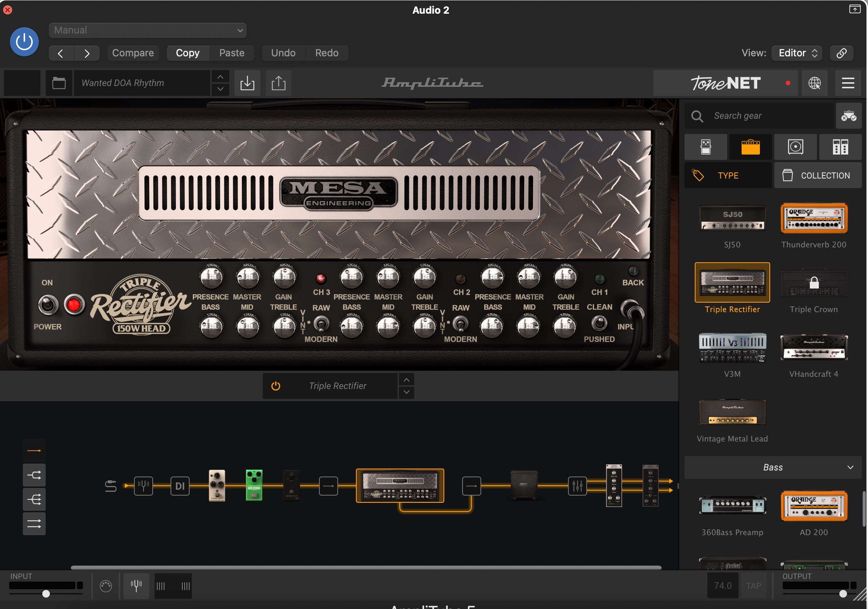
Task: Select next preset with down chevron beside Wanted DOA Rhythm
Action: click(220, 89)
